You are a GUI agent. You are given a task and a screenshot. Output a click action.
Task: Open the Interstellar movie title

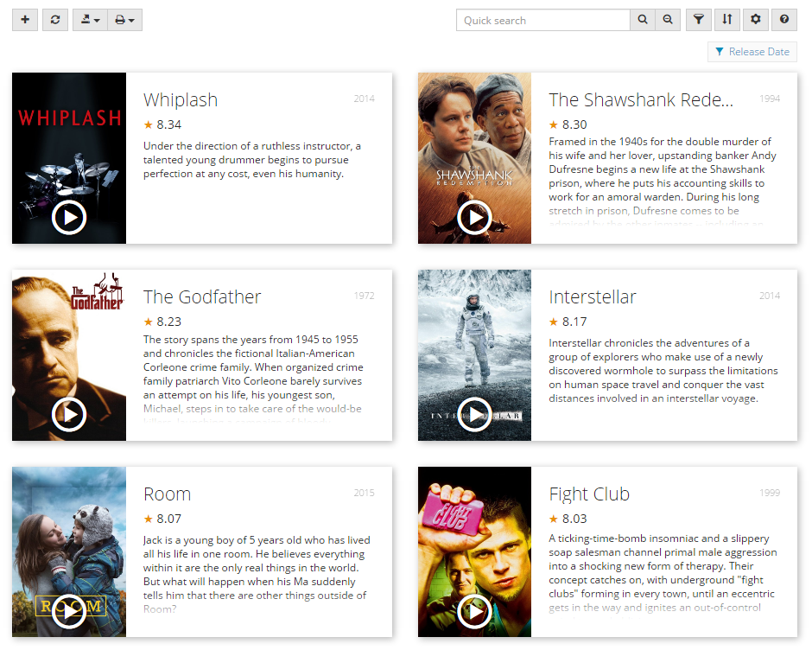click(x=593, y=297)
